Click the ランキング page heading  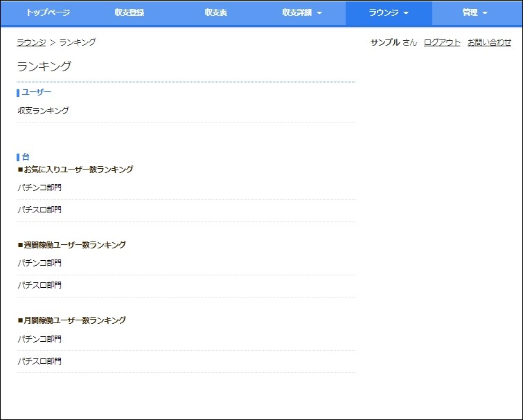(44, 66)
